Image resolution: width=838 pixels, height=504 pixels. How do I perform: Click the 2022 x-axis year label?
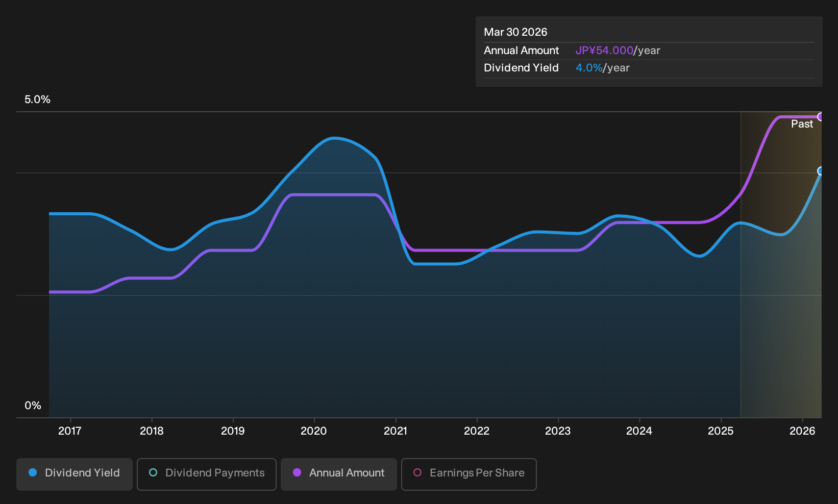click(477, 431)
